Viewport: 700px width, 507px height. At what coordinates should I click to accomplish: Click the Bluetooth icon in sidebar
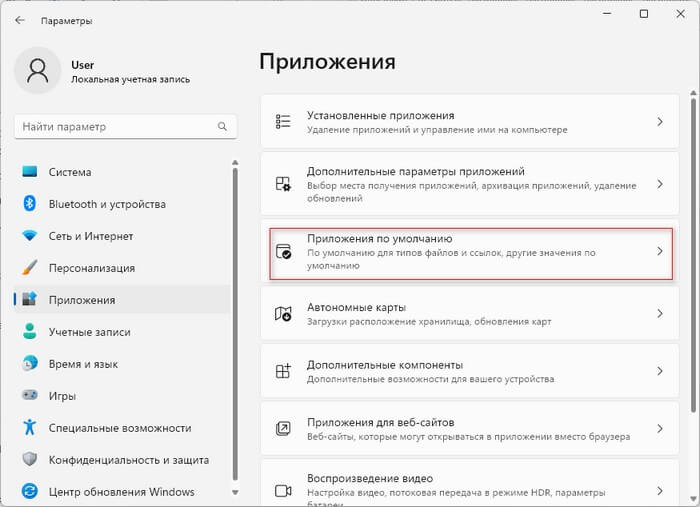coord(29,204)
